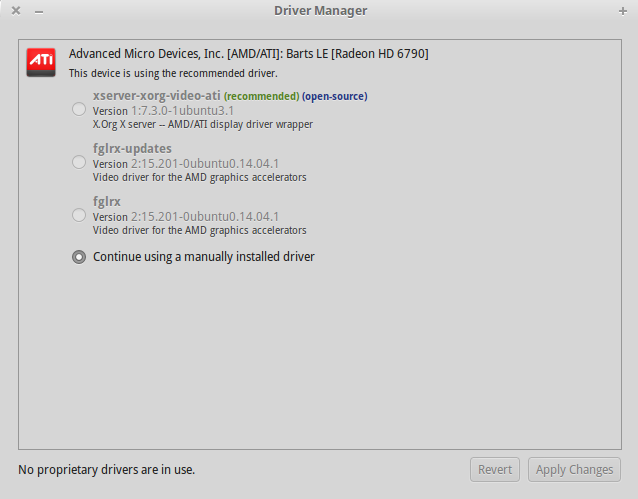Close the Driver Manager window
The width and height of the screenshot is (638, 499).
(16, 10)
